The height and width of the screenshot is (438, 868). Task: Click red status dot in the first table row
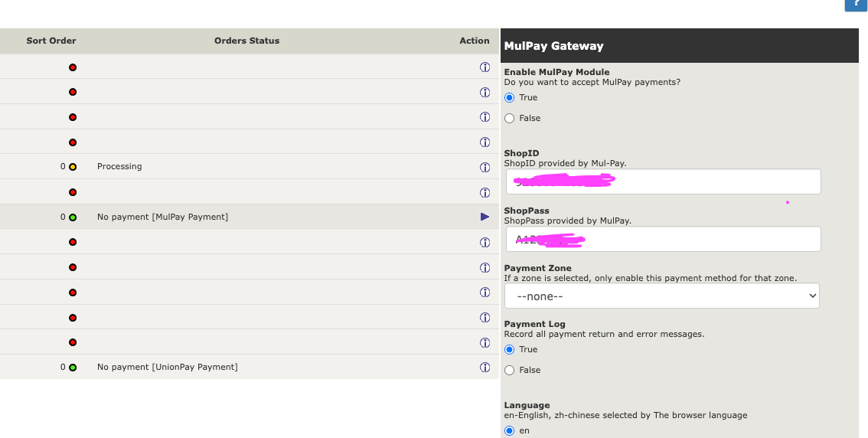pos(73,67)
